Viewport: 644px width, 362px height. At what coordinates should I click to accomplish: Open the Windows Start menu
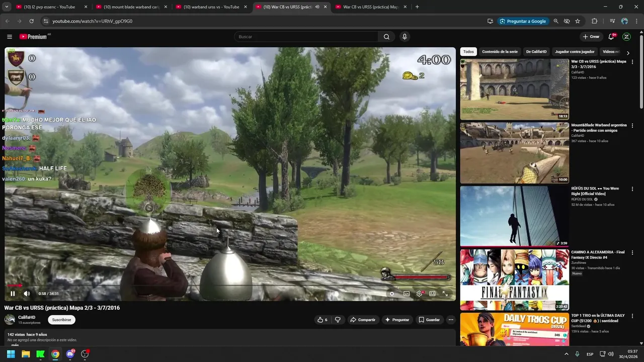(x=11, y=354)
